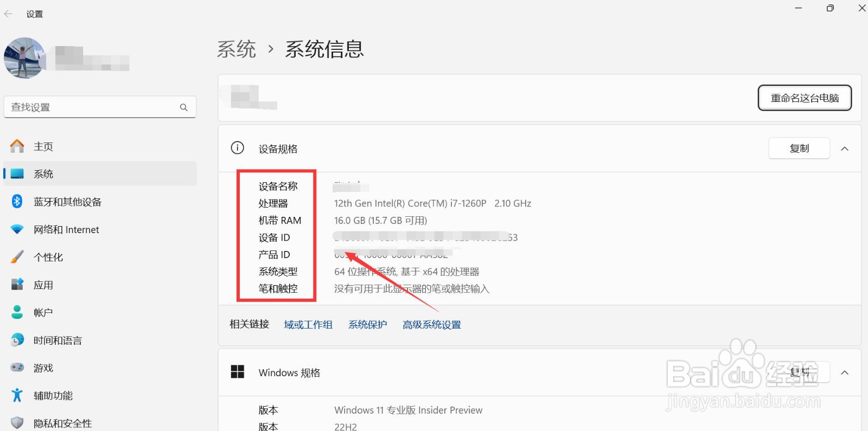The height and width of the screenshot is (431, 868).
Task: Click the 没有可用于此显示器的笔或触控输入 value
Action: [x=412, y=289]
